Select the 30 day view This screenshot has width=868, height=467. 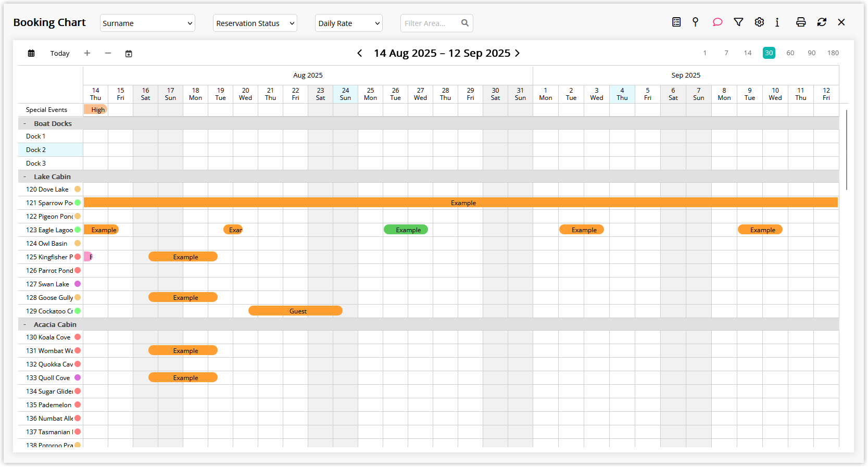(769, 53)
